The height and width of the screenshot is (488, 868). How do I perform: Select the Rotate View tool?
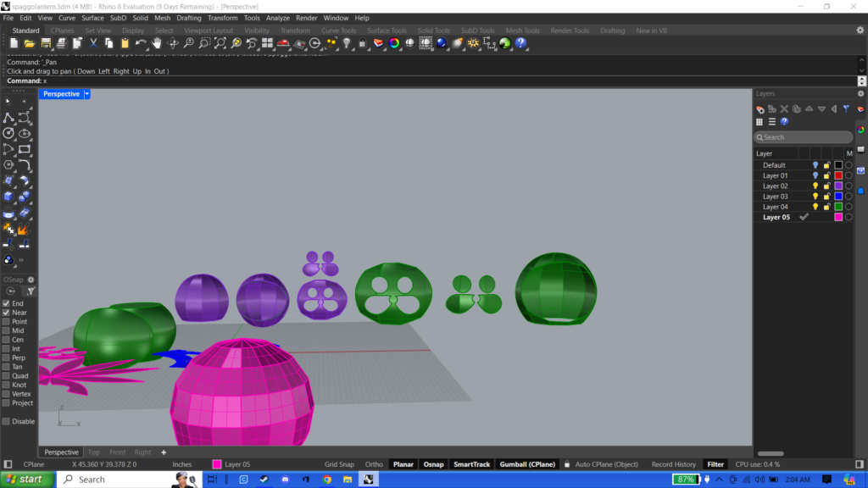click(x=173, y=43)
